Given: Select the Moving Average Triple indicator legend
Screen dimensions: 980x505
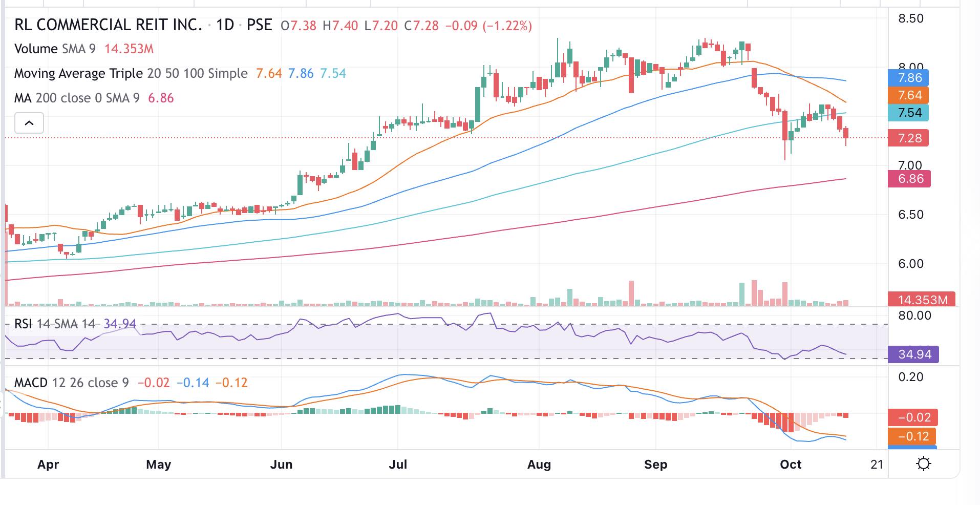Looking at the screenshot, I should 131,73.
